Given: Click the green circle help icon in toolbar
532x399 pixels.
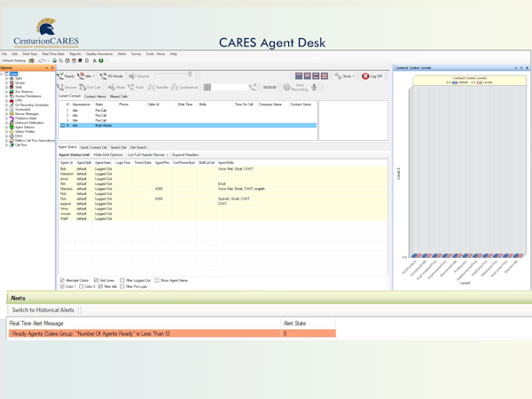Looking at the screenshot, I should pyautogui.click(x=101, y=60).
